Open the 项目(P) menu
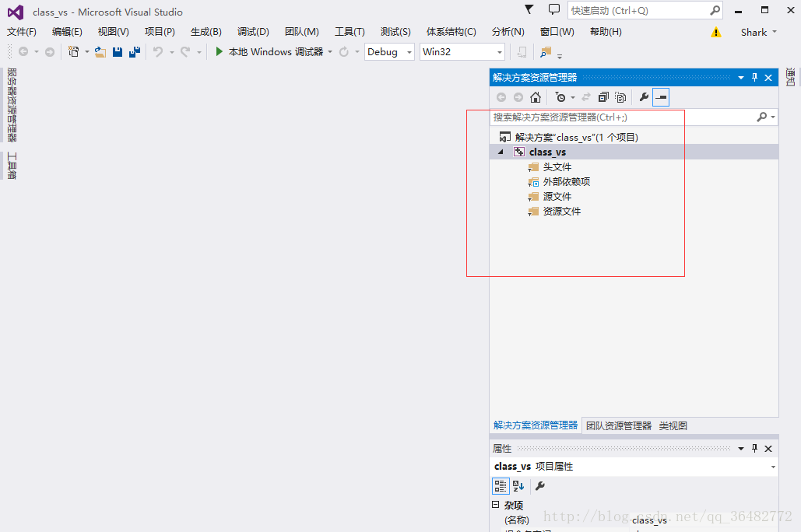801x532 pixels. [x=160, y=32]
